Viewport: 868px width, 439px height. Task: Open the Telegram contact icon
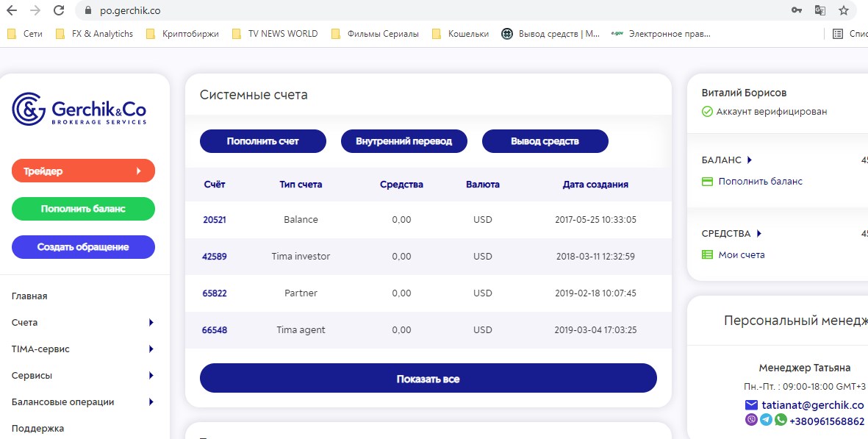coord(766,420)
